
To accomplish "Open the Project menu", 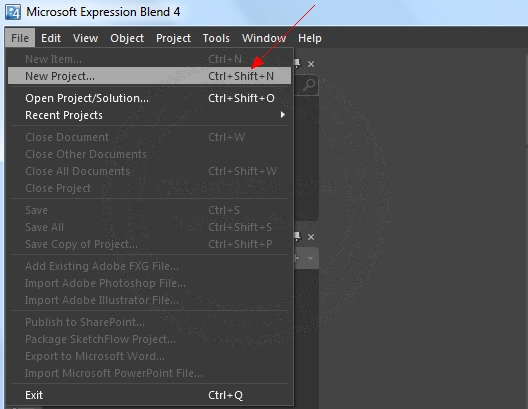I will tap(173, 38).
